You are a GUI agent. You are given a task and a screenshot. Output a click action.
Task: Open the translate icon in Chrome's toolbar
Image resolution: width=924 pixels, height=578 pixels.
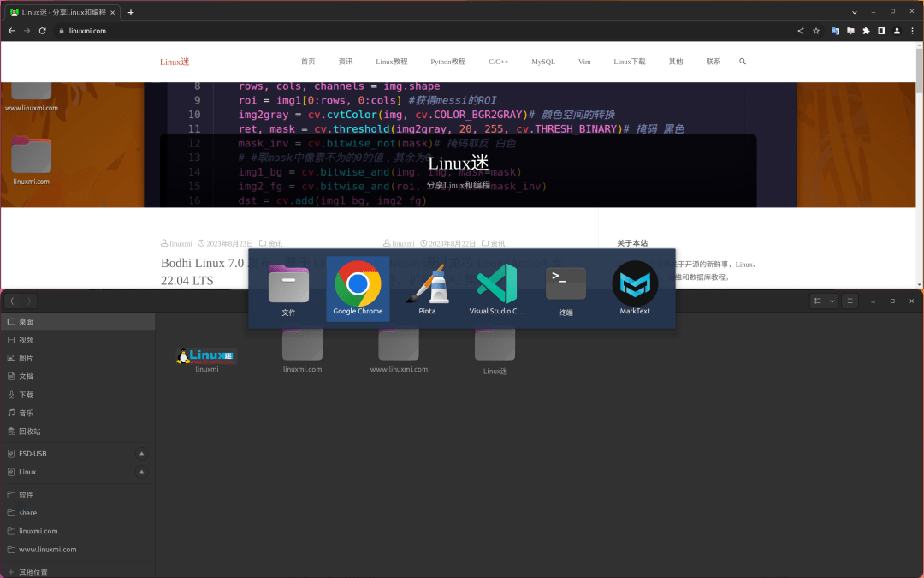click(x=835, y=31)
